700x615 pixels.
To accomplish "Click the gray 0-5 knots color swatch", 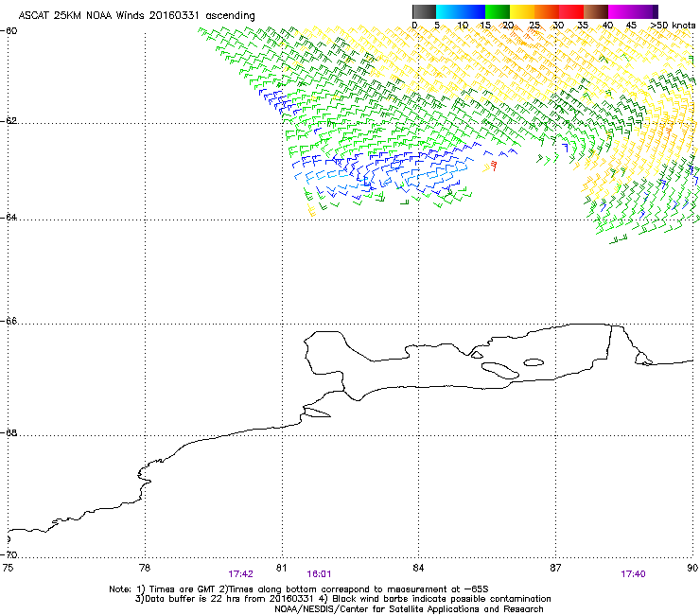I will coord(425,11).
